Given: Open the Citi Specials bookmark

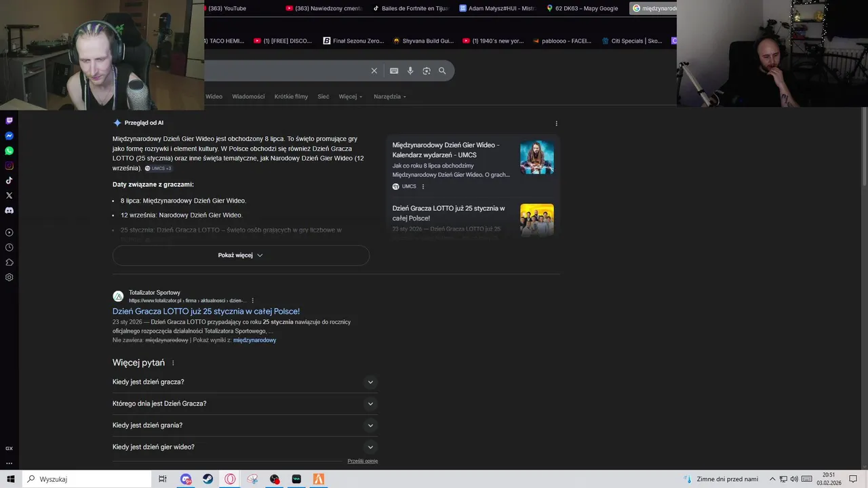Looking at the screenshot, I should pos(632,41).
